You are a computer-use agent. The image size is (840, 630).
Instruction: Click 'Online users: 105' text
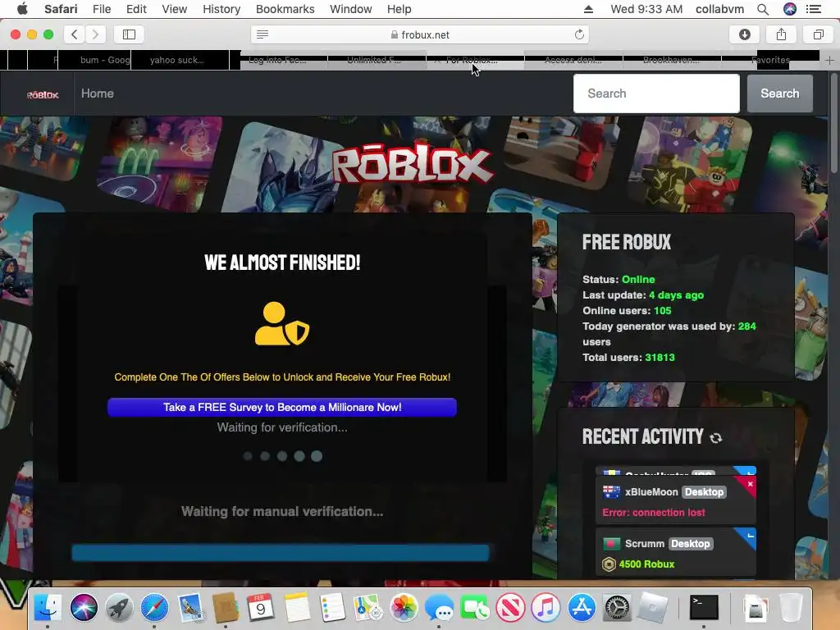[627, 311]
